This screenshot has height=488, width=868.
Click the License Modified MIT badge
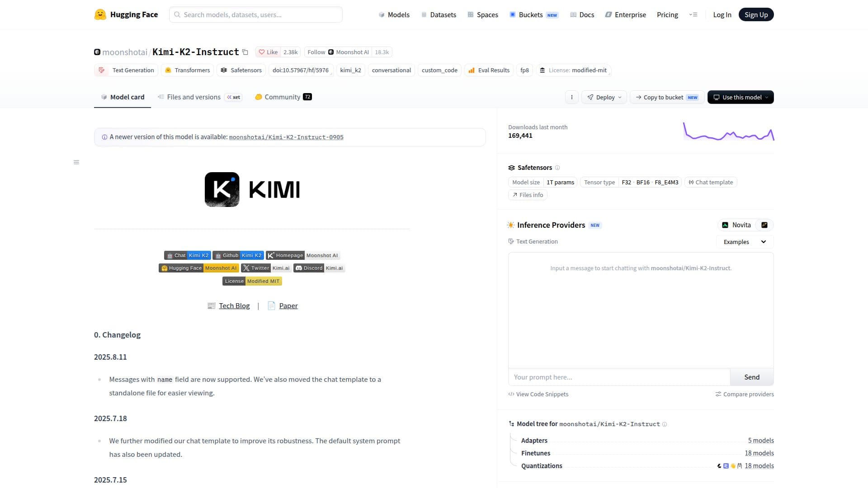(x=252, y=281)
